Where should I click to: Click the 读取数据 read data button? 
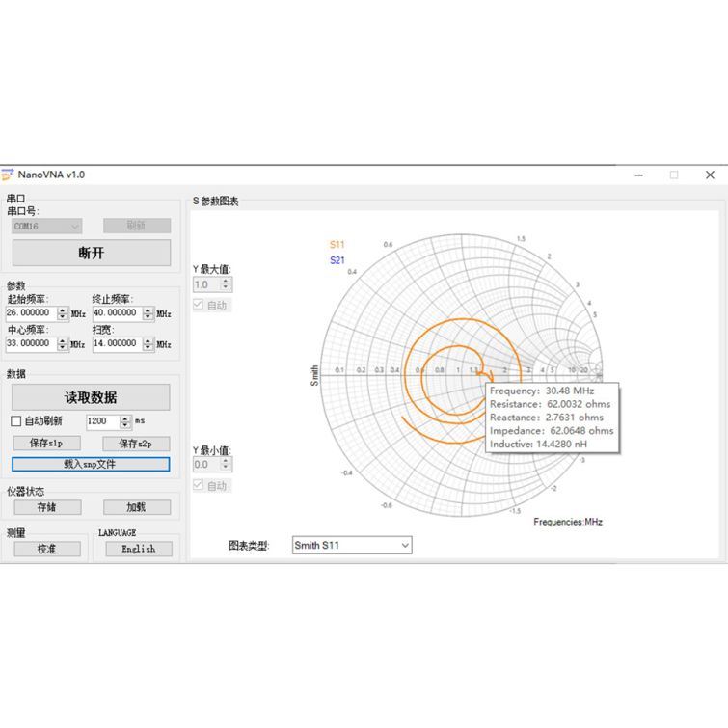pos(91,397)
